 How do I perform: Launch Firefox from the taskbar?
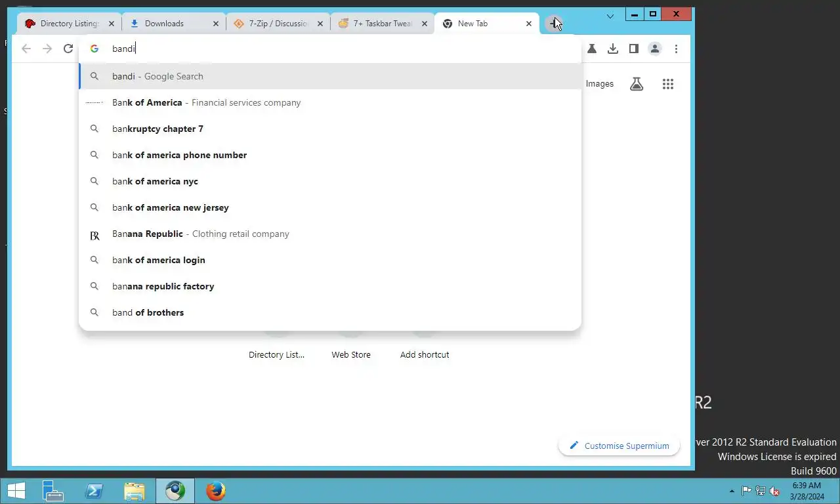pyautogui.click(x=215, y=491)
